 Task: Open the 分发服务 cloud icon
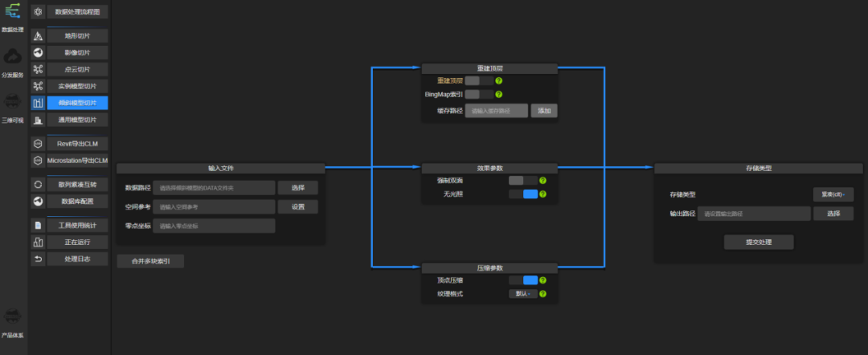pyautogui.click(x=13, y=56)
